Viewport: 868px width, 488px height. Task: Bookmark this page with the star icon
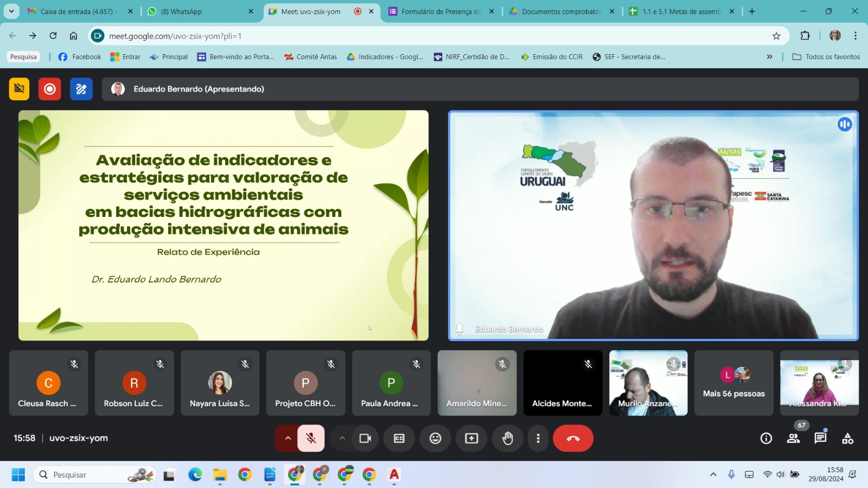[x=776, y=36]
